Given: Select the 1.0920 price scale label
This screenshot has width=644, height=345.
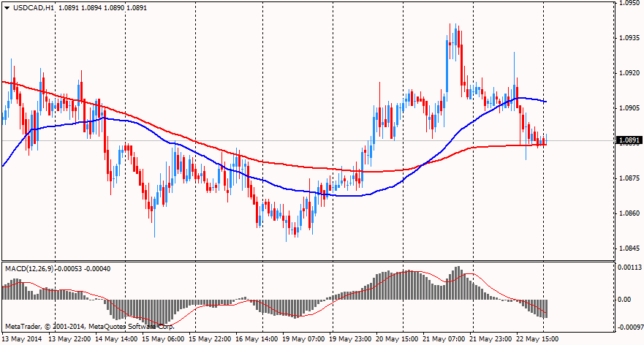Looking at the screenshot, I should pos(630,73).
